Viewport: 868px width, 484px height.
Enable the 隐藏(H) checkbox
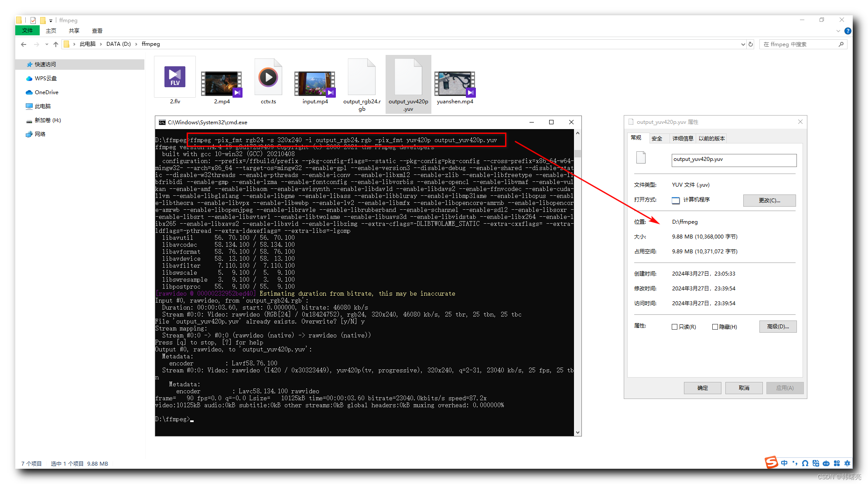tap(715, 327)
